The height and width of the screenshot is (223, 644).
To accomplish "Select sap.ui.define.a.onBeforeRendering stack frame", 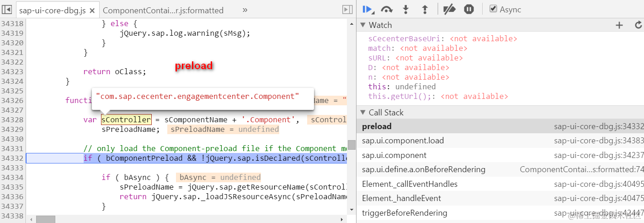I will coord(500,169).
